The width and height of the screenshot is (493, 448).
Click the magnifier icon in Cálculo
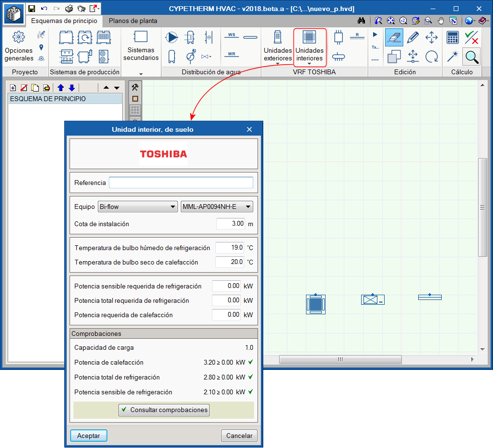(472, 57)
